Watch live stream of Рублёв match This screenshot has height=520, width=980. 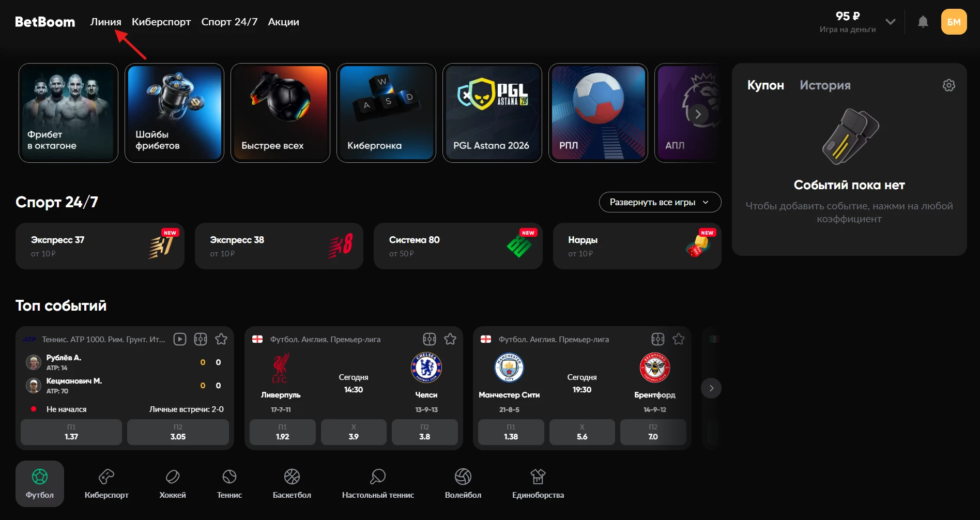(x=179, y=339)
